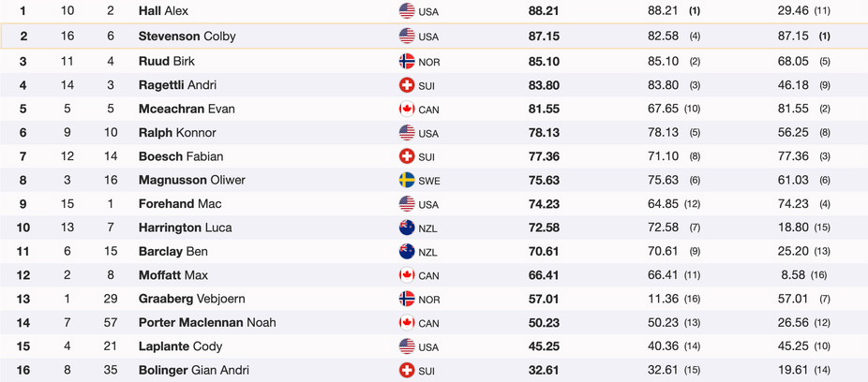Click Canadian flag icon beside Mceachran Evan
The width and height of the screenshot is (868, 382).
(x=407, y=109)
